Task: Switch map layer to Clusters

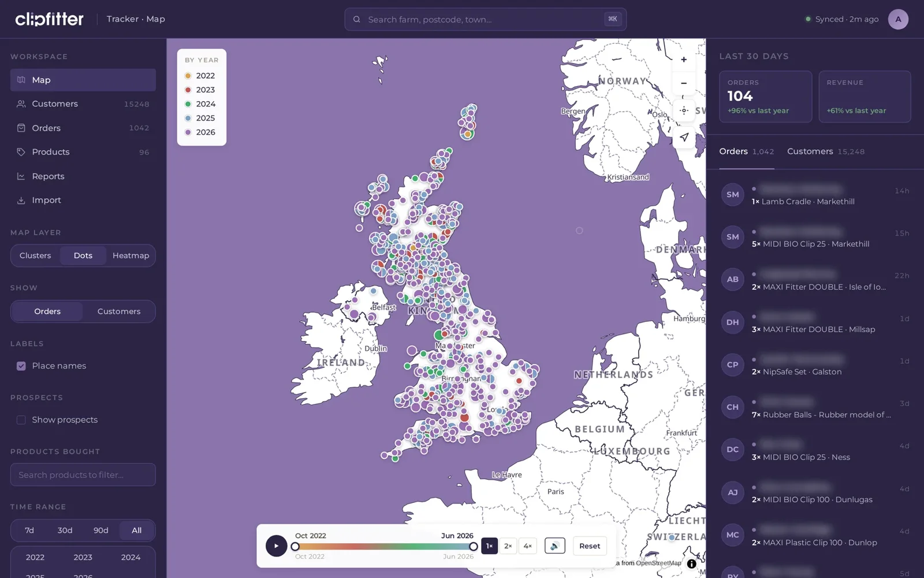Action: [35, 255]
